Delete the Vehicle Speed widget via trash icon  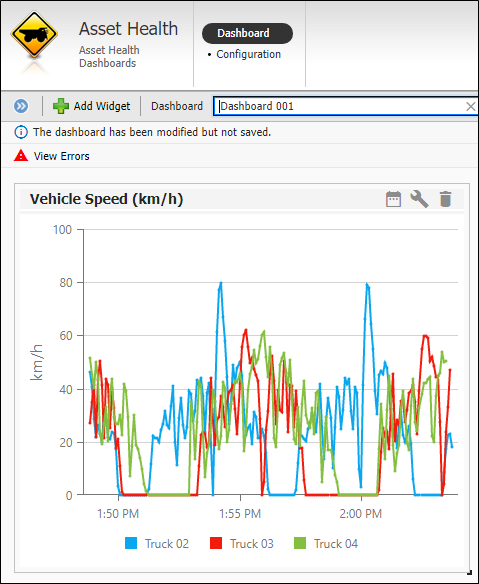coord(445,199)
